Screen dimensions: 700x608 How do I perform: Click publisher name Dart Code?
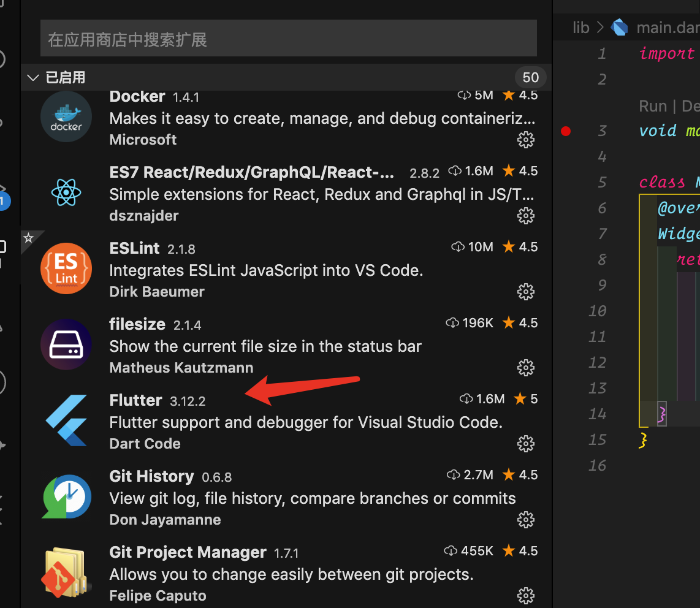tap(145, 444)
